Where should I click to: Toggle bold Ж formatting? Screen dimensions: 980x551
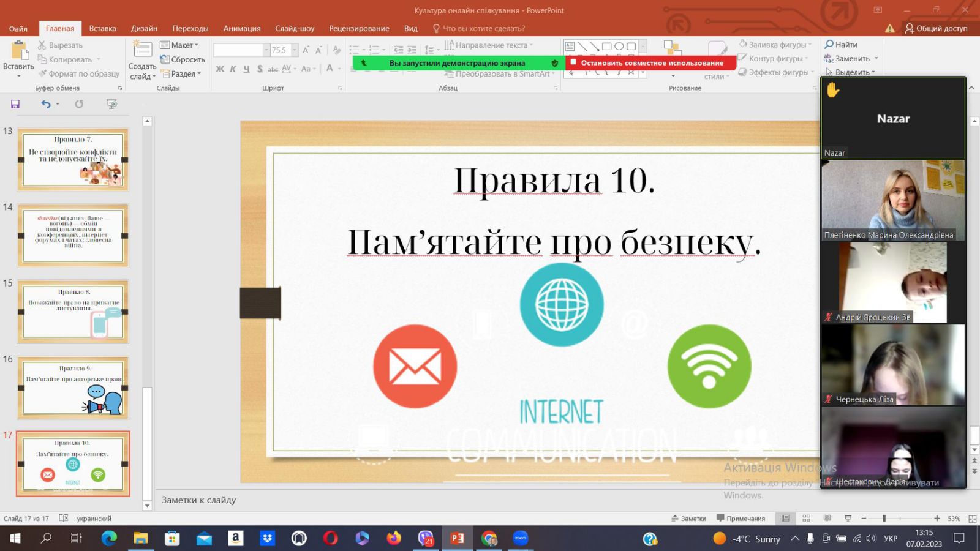pos(220,69)
